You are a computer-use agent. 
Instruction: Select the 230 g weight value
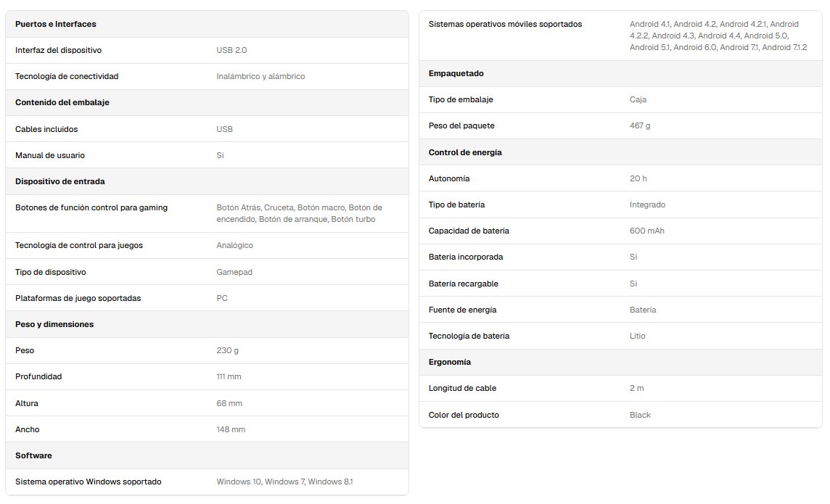(x=227, y=351)
